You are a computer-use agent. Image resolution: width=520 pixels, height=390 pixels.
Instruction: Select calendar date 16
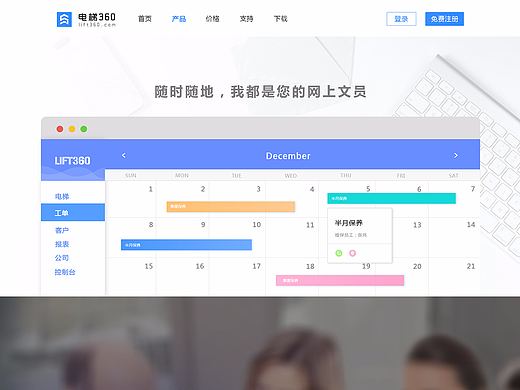click(x=200, y=266)
